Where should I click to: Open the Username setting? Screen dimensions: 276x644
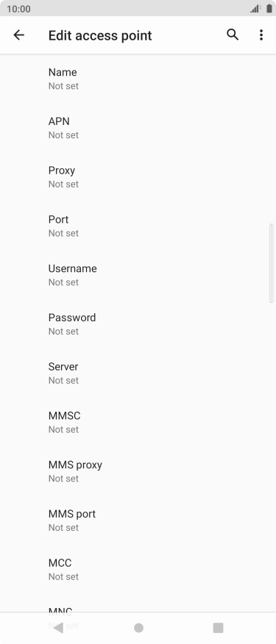(138, 275)
